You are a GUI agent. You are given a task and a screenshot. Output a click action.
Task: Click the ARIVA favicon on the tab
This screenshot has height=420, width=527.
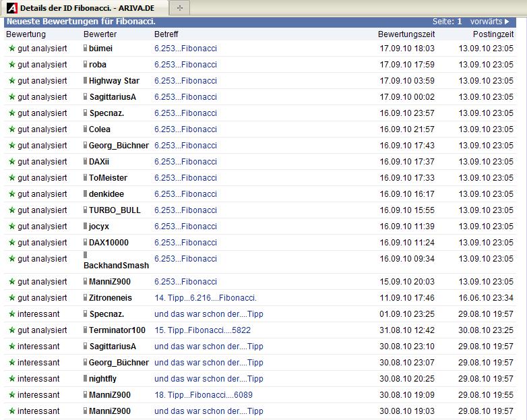(11, 8)
